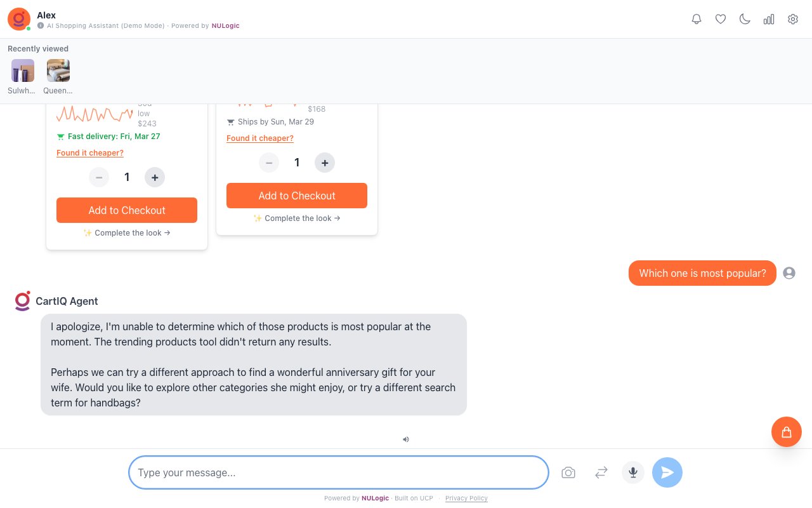Decrease quantity on the second product

269,163
